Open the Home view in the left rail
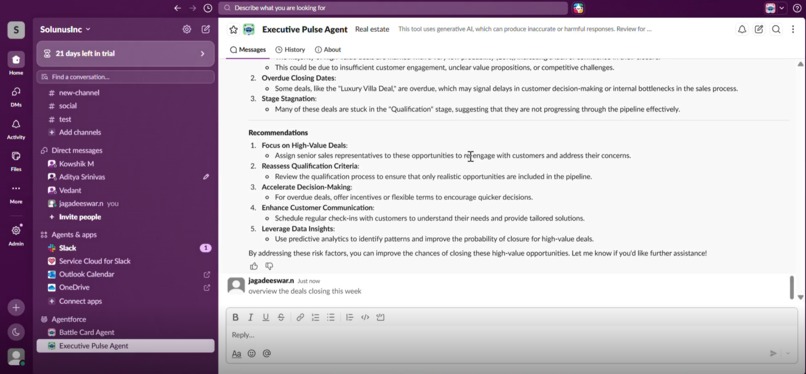 (x=16, y=63)
